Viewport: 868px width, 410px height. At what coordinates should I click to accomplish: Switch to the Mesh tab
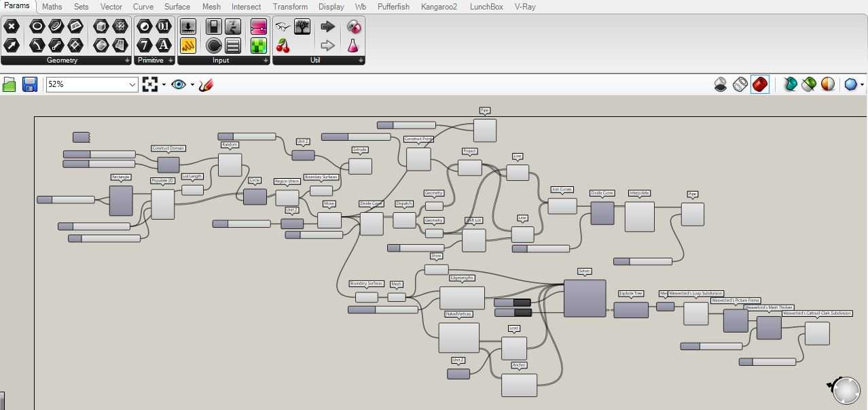pyautogui.click(x=211, y=7)
